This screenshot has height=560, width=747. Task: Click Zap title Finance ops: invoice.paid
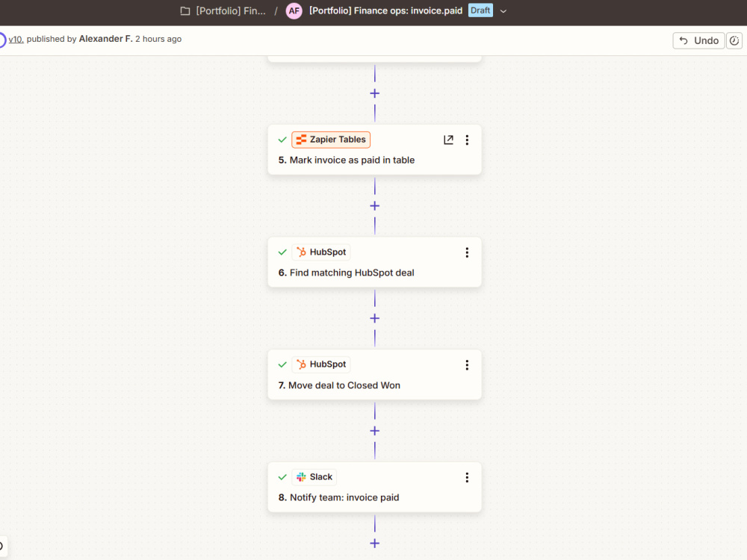(386, 11)
